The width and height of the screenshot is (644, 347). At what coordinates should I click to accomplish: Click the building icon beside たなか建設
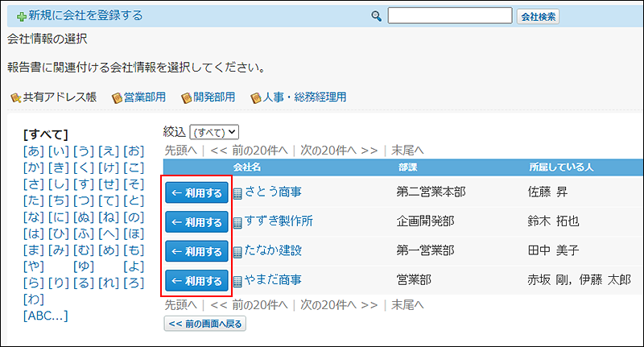point(237,252)
